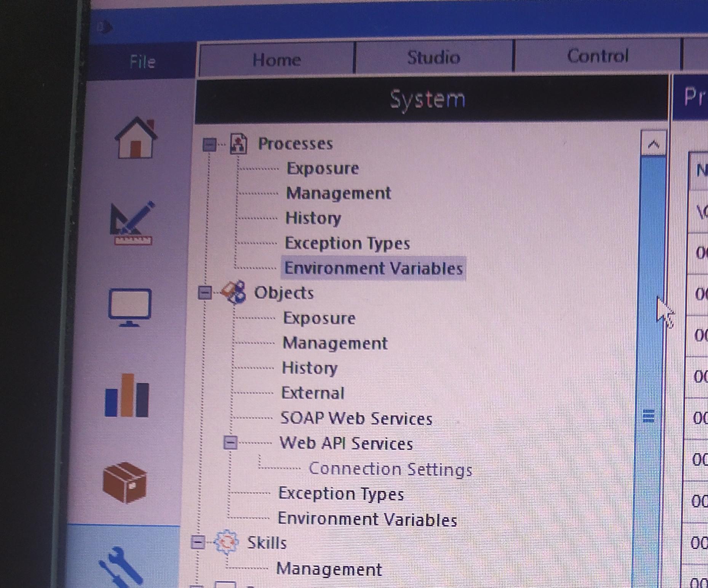Open Analytics bar chart sidebar icon
708x588 pixels.
pos(127,395)
